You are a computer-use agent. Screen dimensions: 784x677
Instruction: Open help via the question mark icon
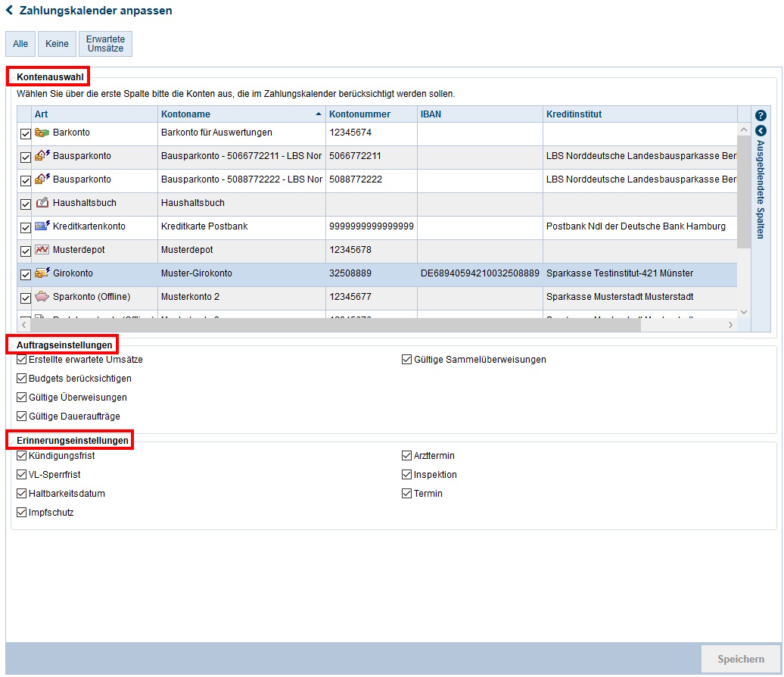pyautogui.click(x=761, y=116)
